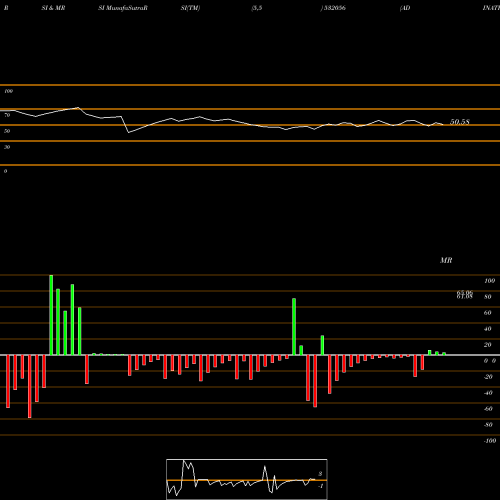Viewport: 500px width, 500px height.
Task: Click the -40 label on MR axis
Action: pos(488,393)
